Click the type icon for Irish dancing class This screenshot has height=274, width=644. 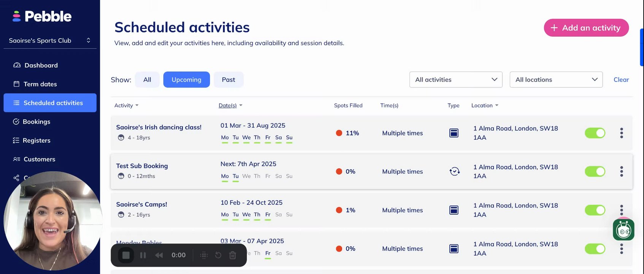coord(454,133)
